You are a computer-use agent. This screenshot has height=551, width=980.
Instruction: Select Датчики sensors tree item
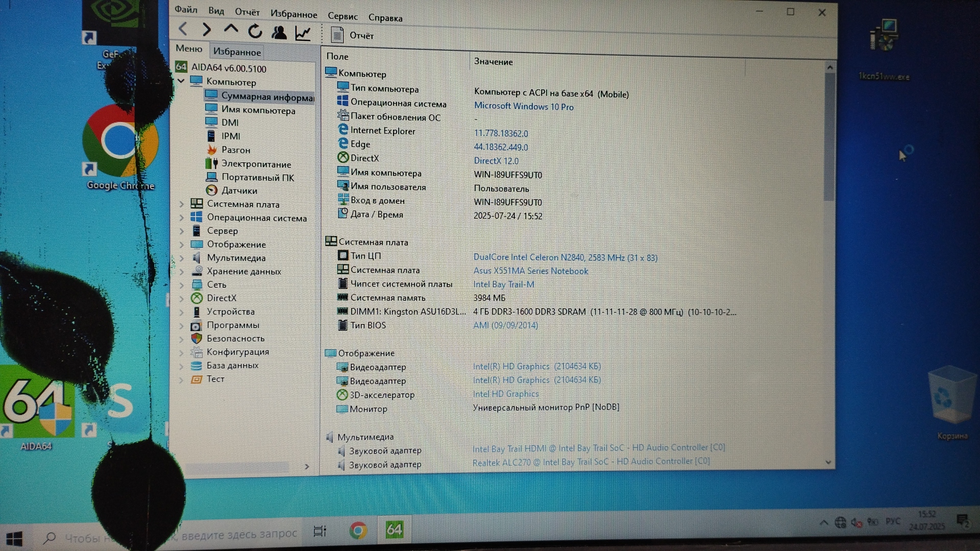pos(239,191)
